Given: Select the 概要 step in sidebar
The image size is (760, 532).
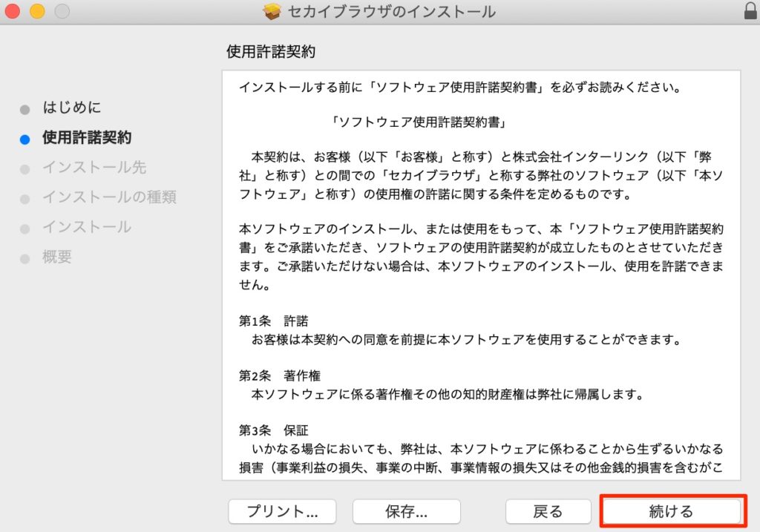Looking at the screenshot, I should coord(57,257).
